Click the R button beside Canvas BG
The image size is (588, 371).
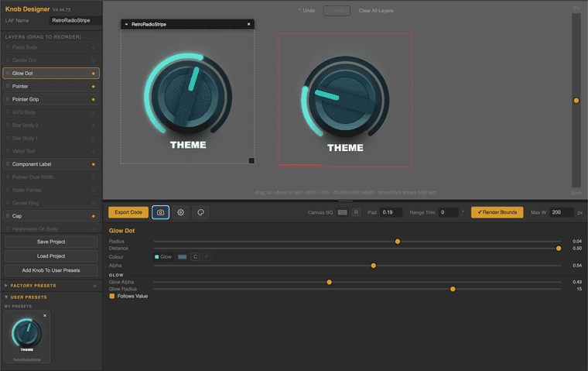356,212
